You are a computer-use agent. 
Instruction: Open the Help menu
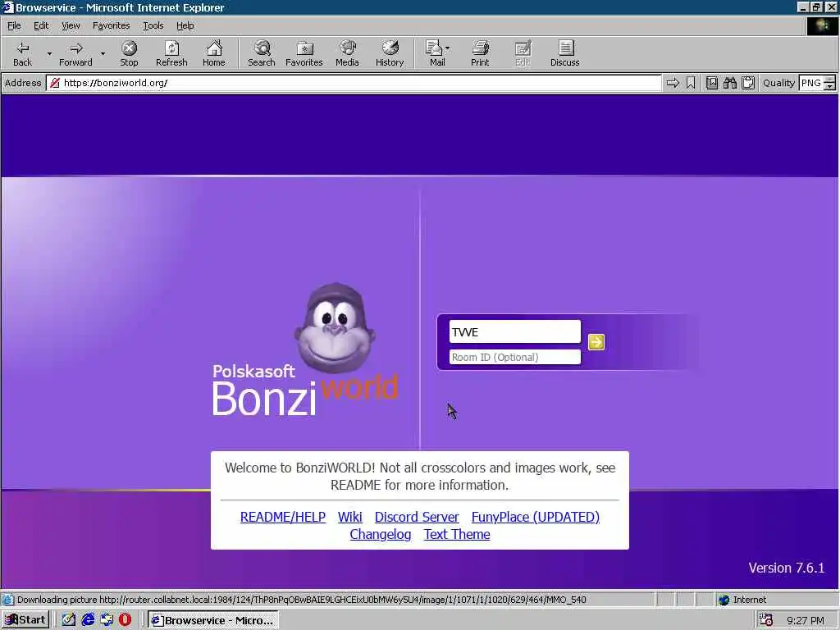[185, 25]
